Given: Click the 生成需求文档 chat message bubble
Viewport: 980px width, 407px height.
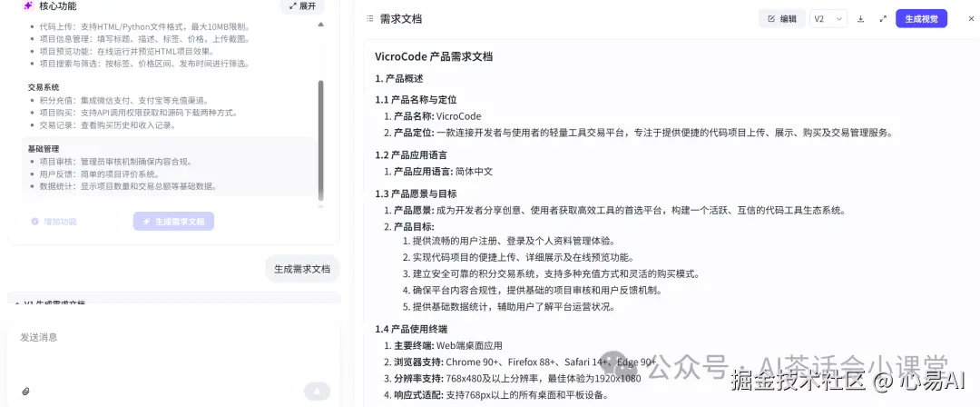Looking at the screenshot, I should [x=302, y=269].
